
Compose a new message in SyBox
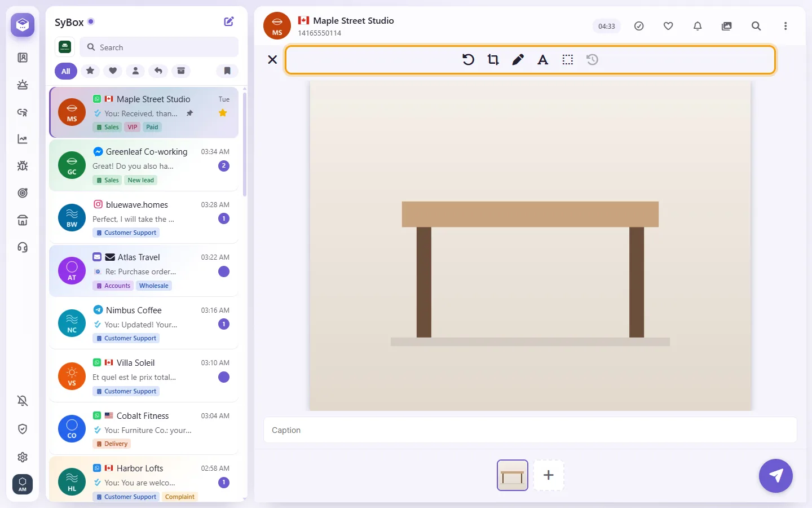[x=229, y=21]
